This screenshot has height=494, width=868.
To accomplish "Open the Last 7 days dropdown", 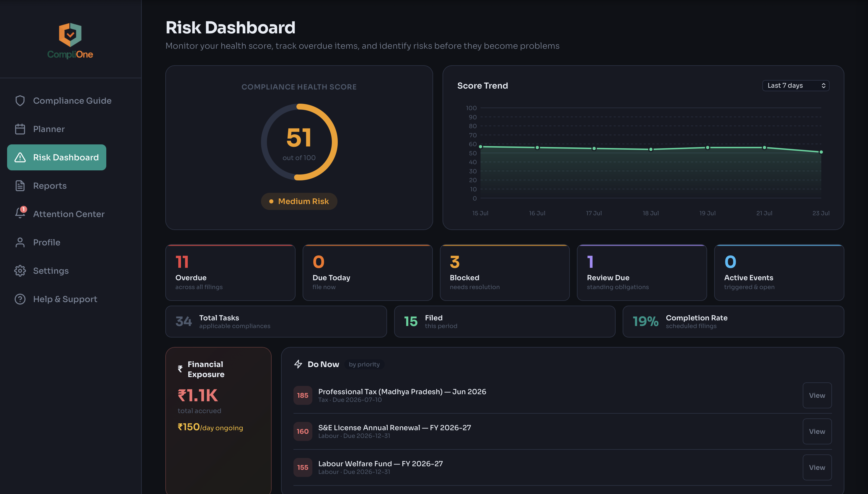I will pos(796,86).
